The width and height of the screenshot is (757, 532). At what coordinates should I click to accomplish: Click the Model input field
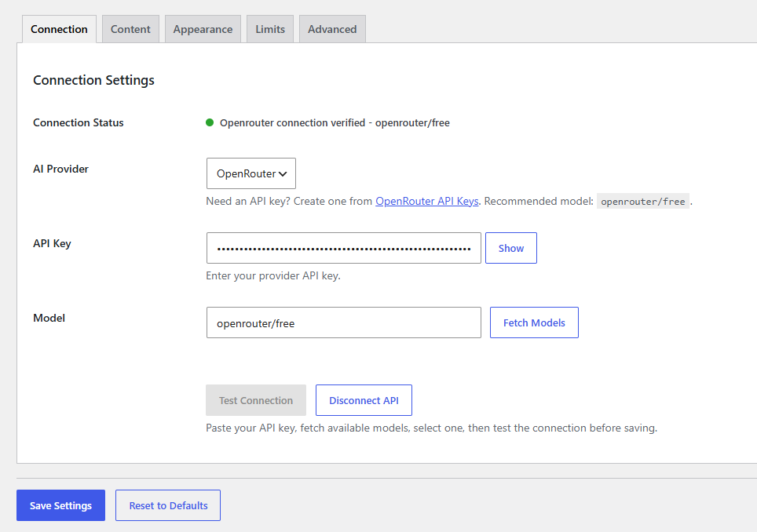click(x=344, y=322)
